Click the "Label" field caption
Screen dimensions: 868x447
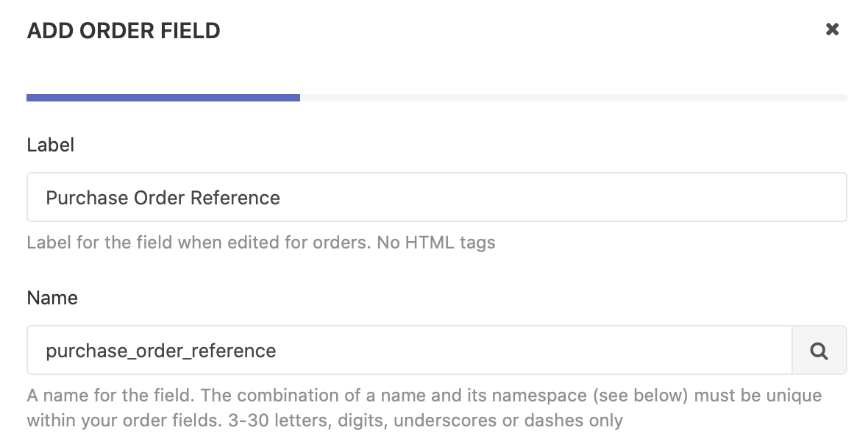click(x=50, y=145)
